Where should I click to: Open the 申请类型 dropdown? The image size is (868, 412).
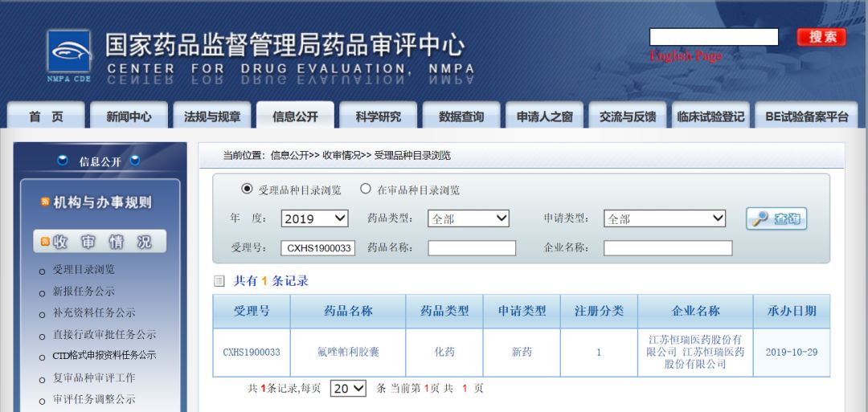pyautogui.click(x=665, y=218)
